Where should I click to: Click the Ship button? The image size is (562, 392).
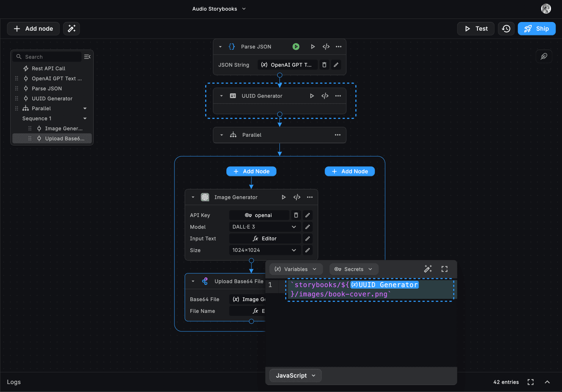(x=537, y=29)
